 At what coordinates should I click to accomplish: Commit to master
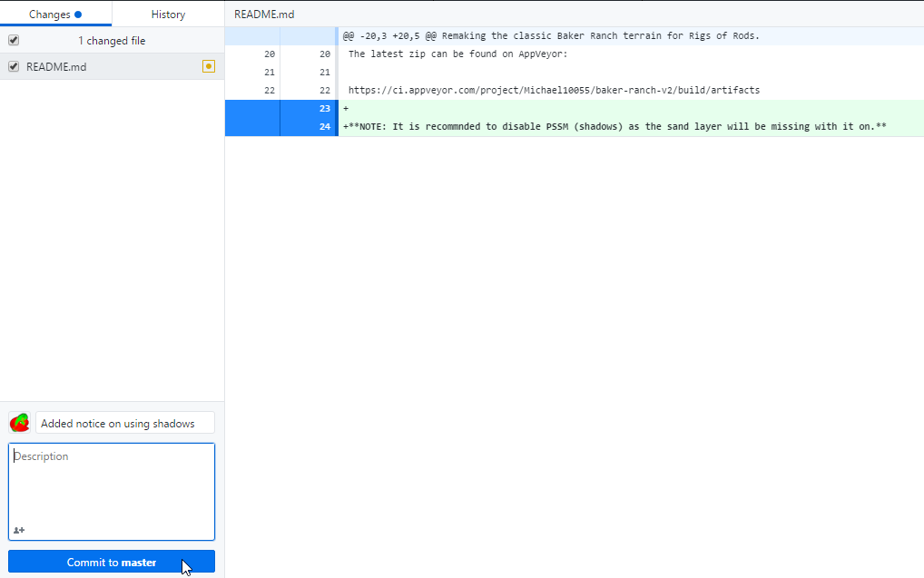tap(112, 562)
